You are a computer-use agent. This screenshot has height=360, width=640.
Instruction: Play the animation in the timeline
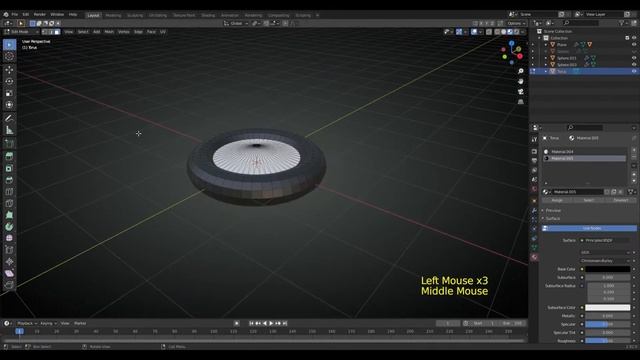pyautogui.click(x=271, y=323)
